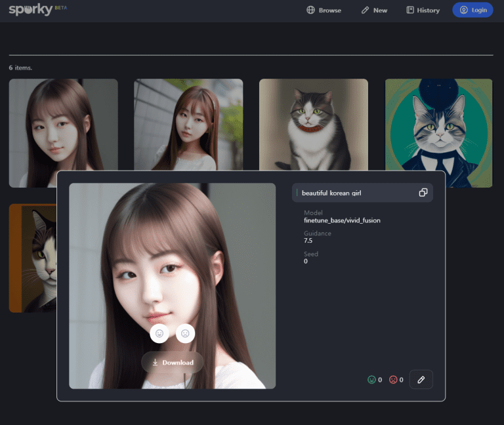Viewport: 504px width, 425px height.
Task: Go to the History page
Action: (423, 10)
